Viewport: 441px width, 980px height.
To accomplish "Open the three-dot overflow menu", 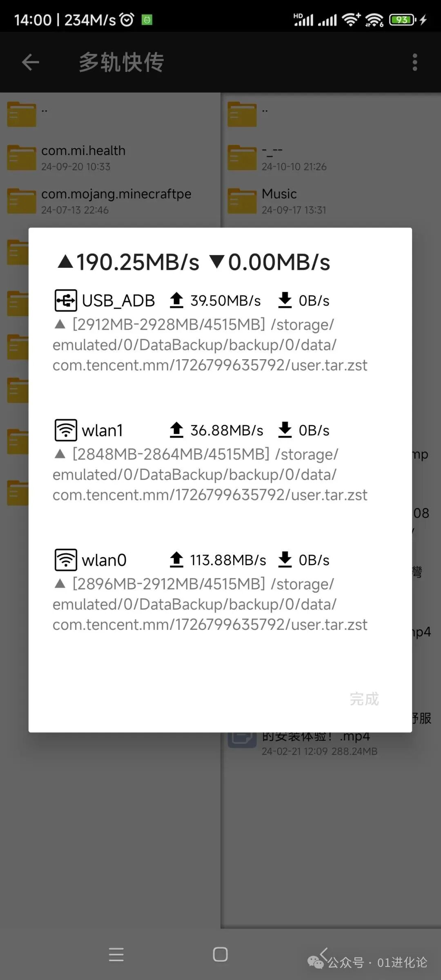I will 414,62.
